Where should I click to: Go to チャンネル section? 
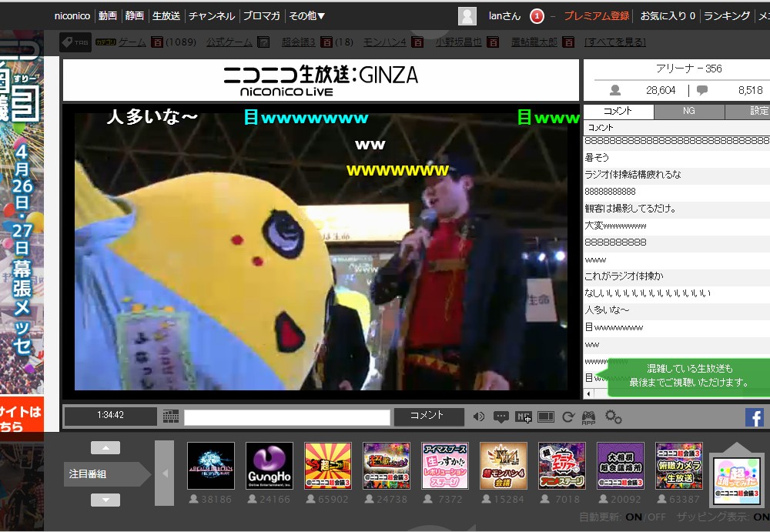[212, 15]
